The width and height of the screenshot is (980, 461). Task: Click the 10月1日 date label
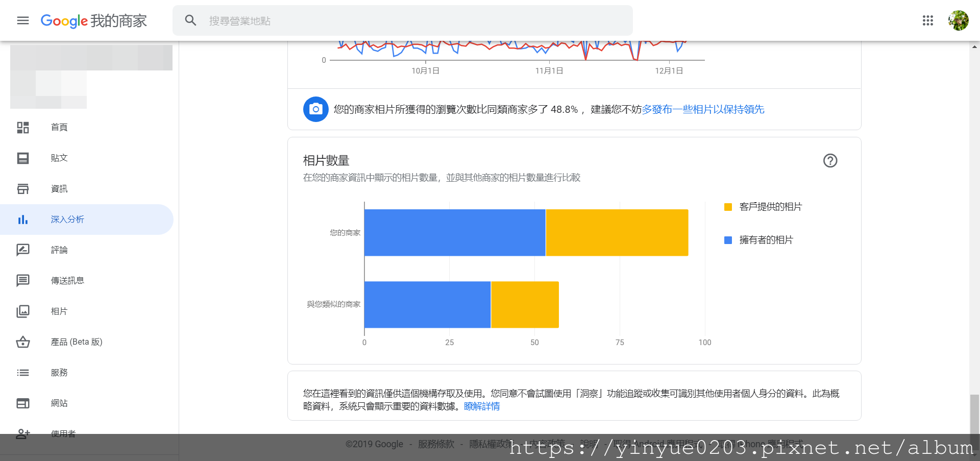pos(425,71)
